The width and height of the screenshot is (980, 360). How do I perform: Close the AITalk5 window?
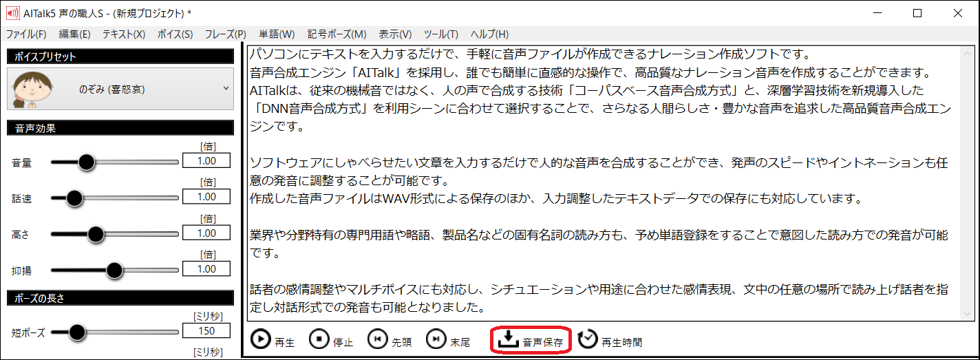pos(957,13)
